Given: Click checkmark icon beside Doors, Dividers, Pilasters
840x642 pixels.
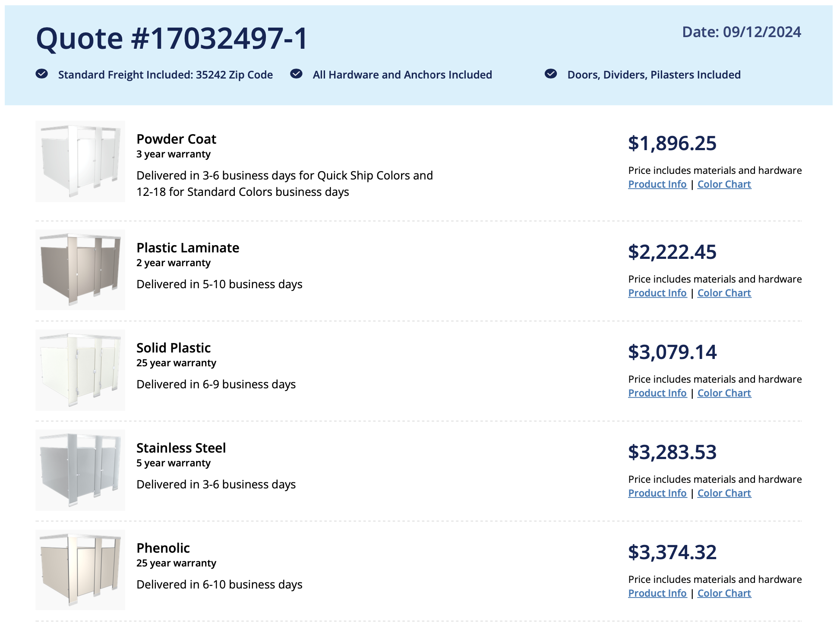Looking at the screenshot, I should 551,74.
